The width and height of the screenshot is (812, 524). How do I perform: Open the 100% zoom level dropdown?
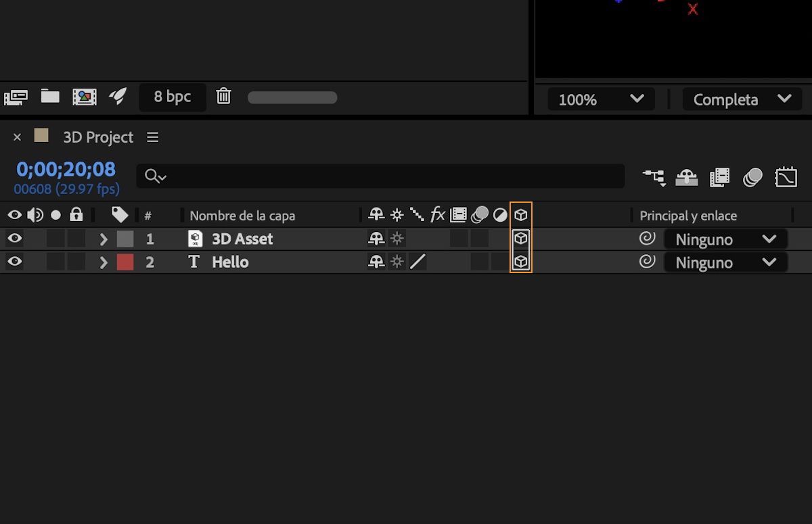pyautogui.click(x=600, y=99)
